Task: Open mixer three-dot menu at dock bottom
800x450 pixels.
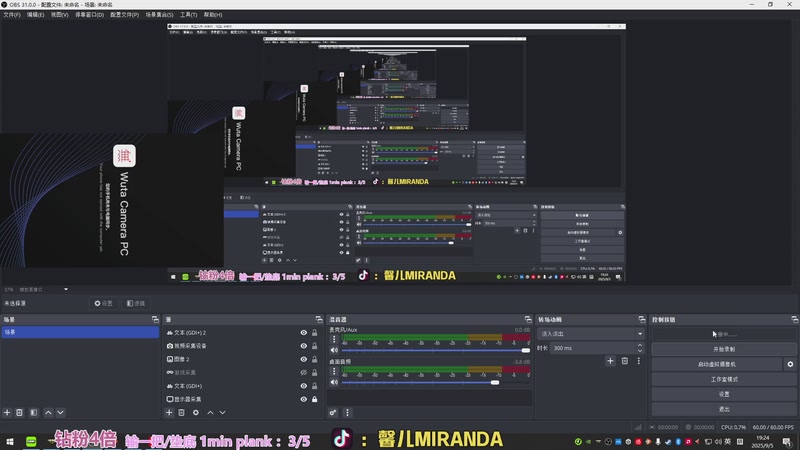Action: tap(347, 412)
